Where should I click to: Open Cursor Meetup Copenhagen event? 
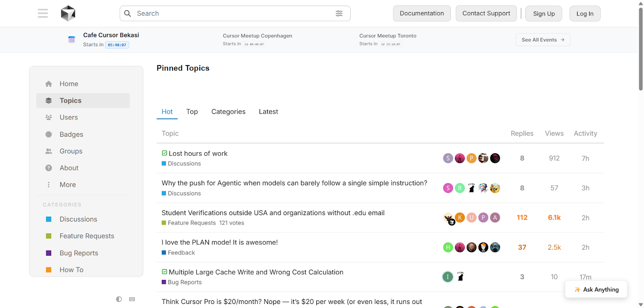(258, 36)
